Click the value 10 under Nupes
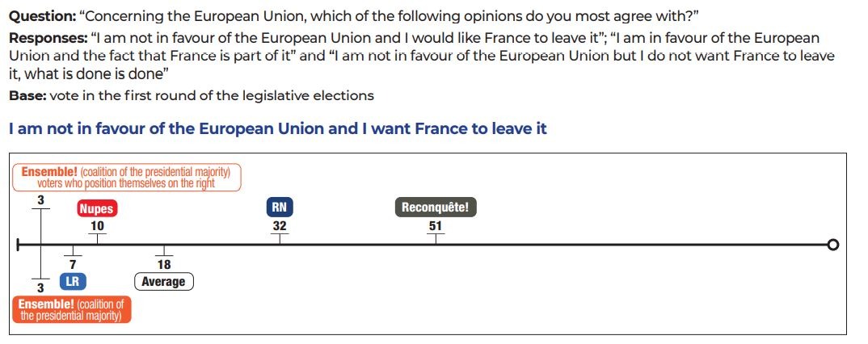This screenshot has height=344, width=868. [x=97, y=226]
